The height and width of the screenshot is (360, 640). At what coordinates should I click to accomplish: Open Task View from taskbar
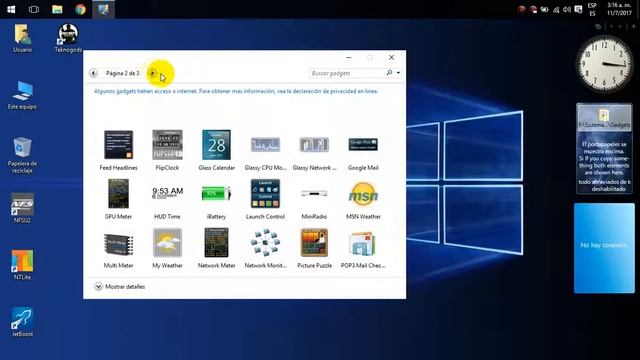point(34,9)
